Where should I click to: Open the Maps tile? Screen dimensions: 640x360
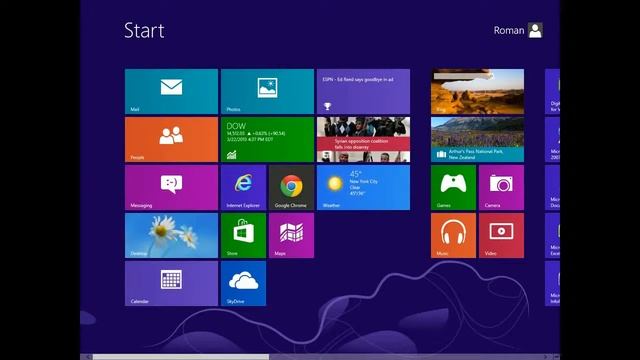pos(291,236)
